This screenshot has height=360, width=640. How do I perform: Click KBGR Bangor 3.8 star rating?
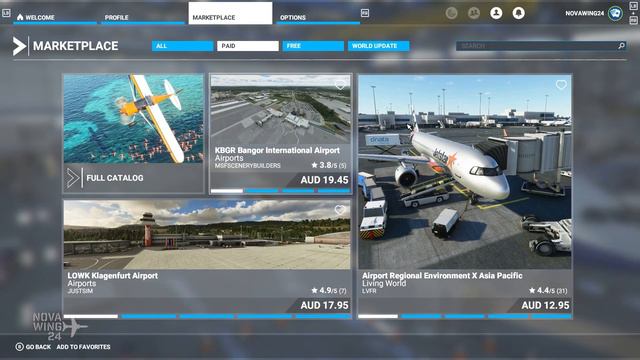[329, 165]
